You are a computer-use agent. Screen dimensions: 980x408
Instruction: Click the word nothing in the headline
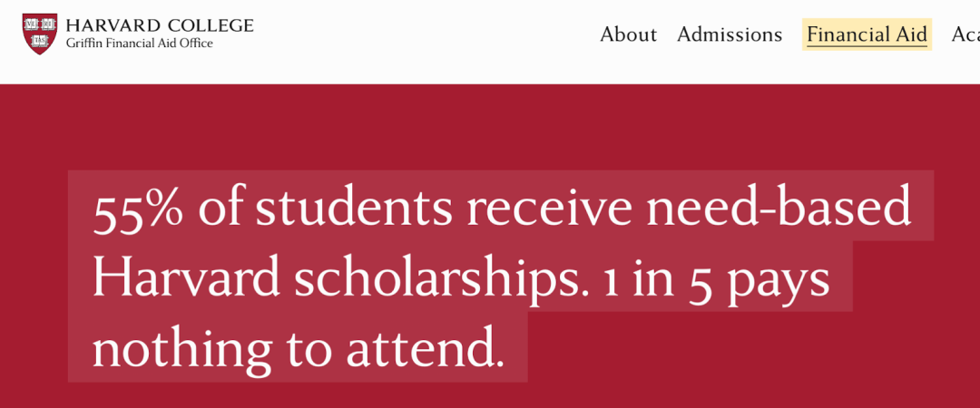[x=181, y=348]
